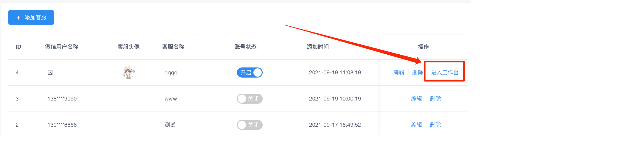
Task: Click the 客服名称 column header
Action: coord(173,47)
